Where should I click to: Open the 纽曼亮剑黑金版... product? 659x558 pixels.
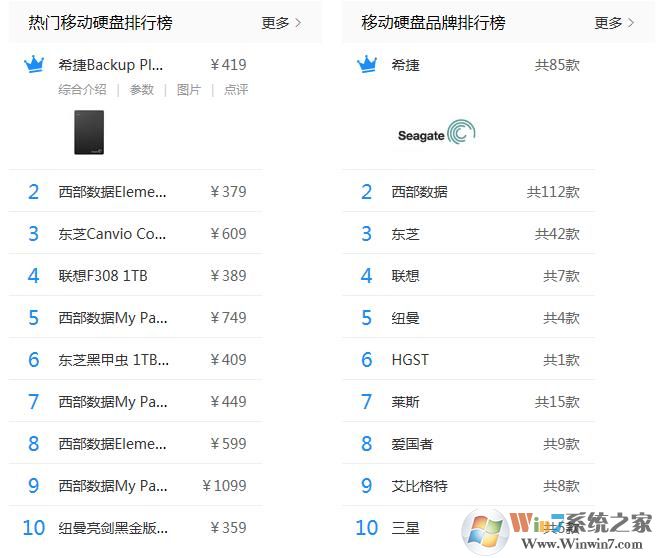(113, 528)
